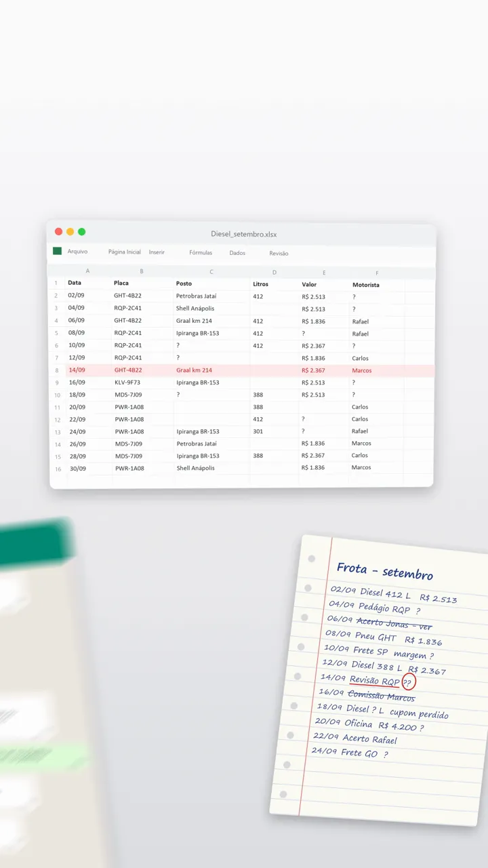This screenshot has height=868, width=488.
Task: Select column B header
Action: pyautogui.click(x=142, y=271)
